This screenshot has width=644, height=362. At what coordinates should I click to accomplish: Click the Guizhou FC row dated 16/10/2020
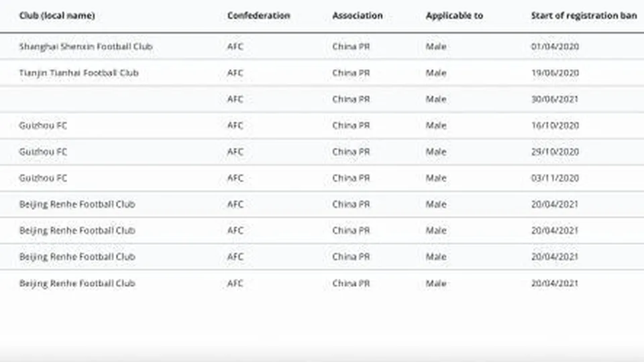coord(322,125)
